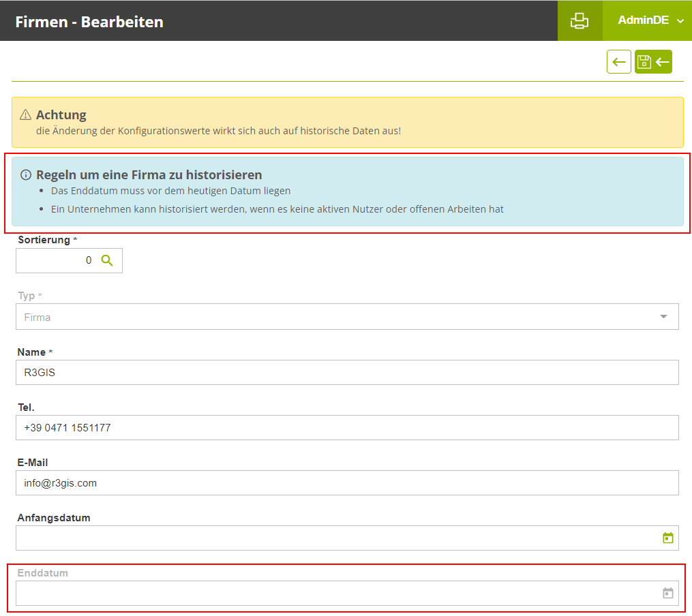Open the AdminDE user menu
The image size is (692, 616).
tap(649, 20)
